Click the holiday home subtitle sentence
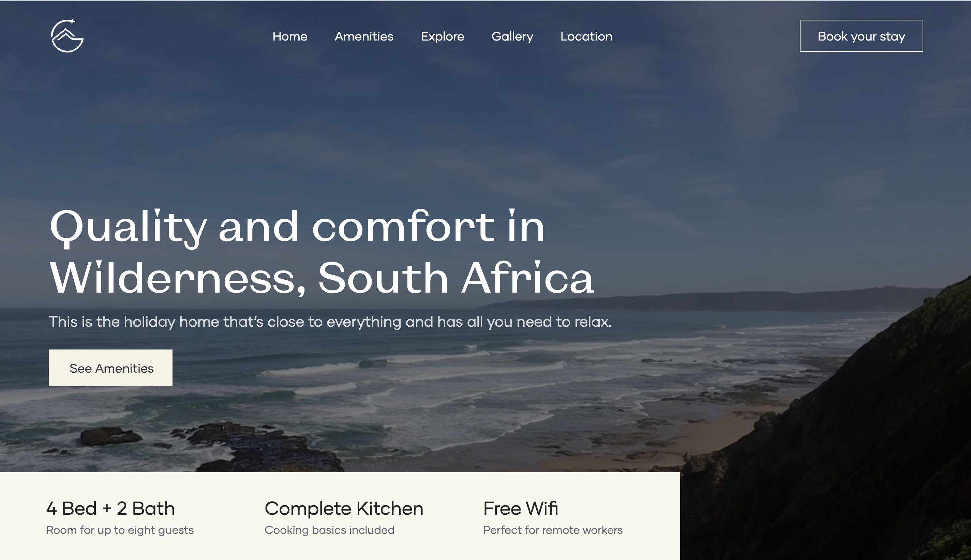Image resolution: width=971 pixels, height=560 pixels. [330, 322]
